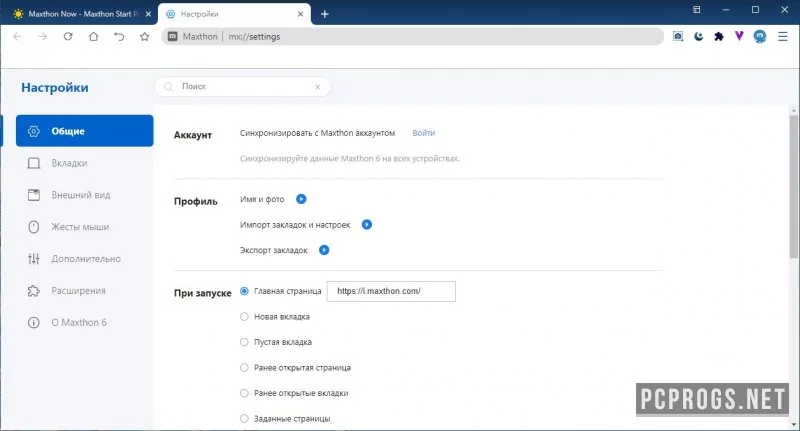This screenshot has width=800, height=431.
Task: Click the undo closed tab arrow icon
Action: coord(119,37)
